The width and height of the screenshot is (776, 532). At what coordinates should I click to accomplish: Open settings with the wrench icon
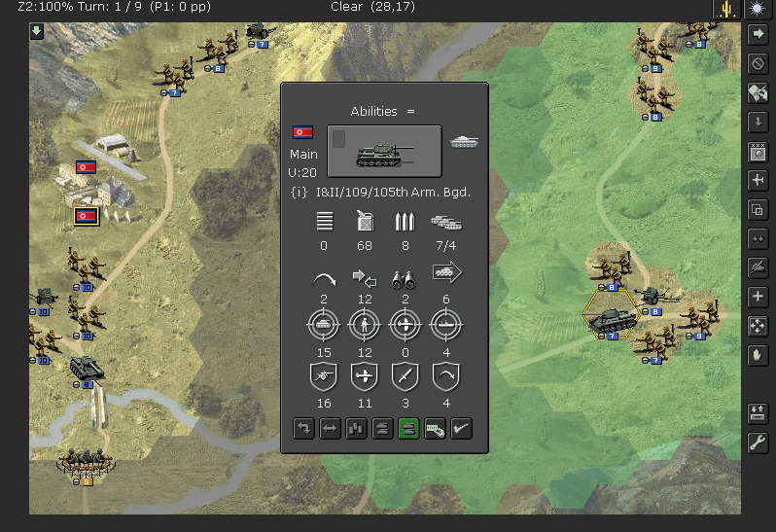(758, 443)
